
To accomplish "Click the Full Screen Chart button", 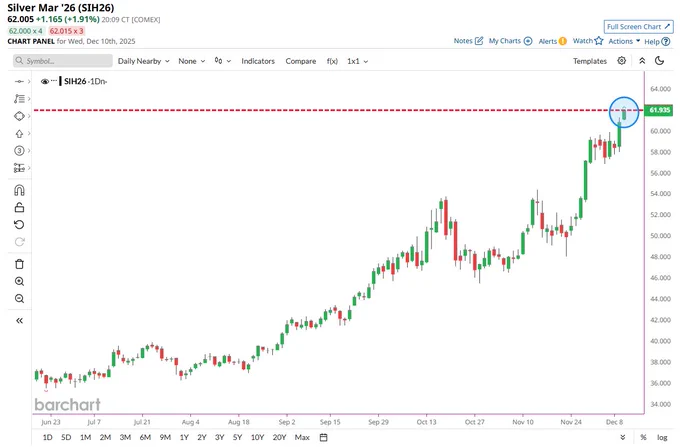I will (x=638, y=26).
